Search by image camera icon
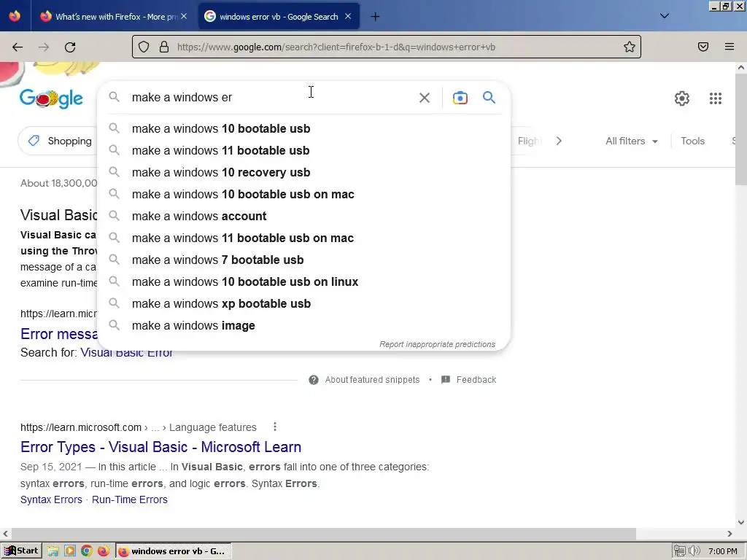747x560 pixels. 460,98
